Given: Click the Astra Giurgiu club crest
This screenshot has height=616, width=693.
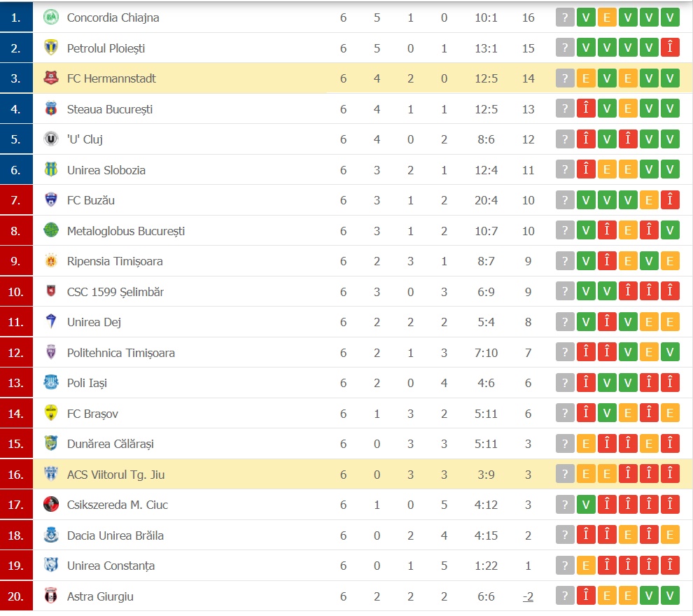Looking at the screenshot, I should pyautogui.click(x=51, y=596).
